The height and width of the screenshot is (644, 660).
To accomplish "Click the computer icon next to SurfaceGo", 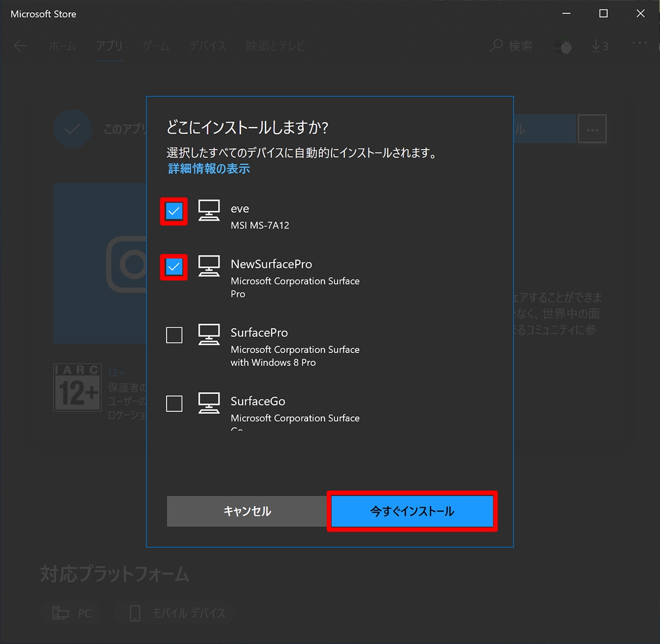I will point(209,403).
